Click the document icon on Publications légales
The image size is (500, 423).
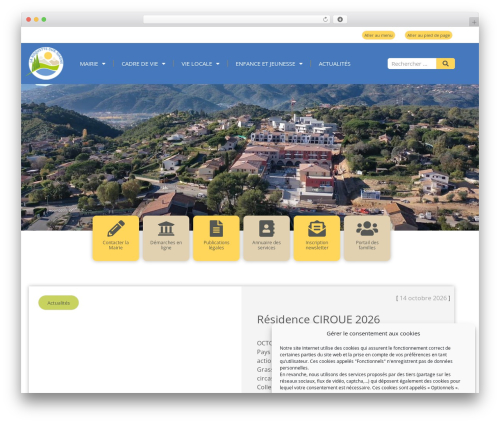point(216,229)
